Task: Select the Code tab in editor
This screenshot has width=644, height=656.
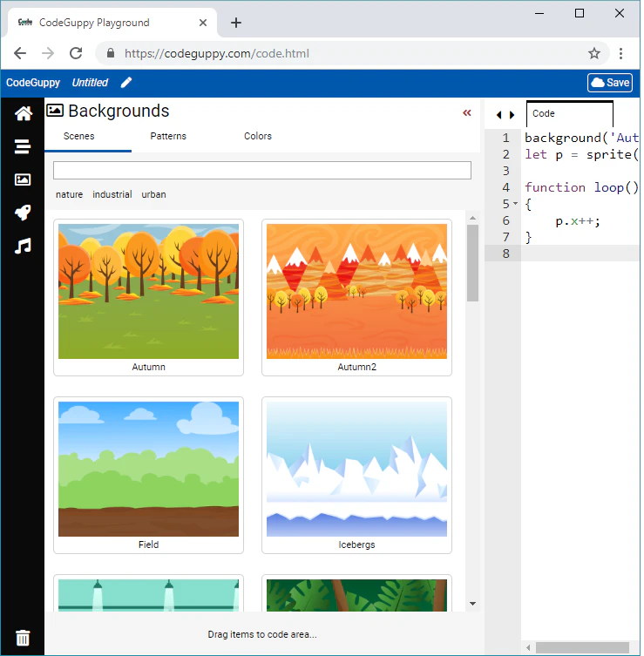Action: 570,114
